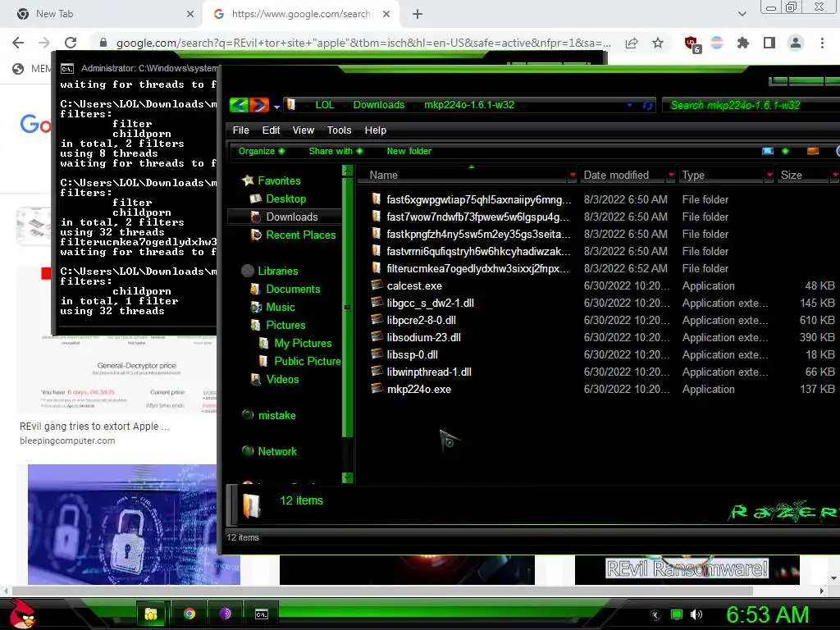The width and height of the screenshot is (840, 630).
Task: Select the mkp224o.exe file
Action: click(x=418, y=390)
